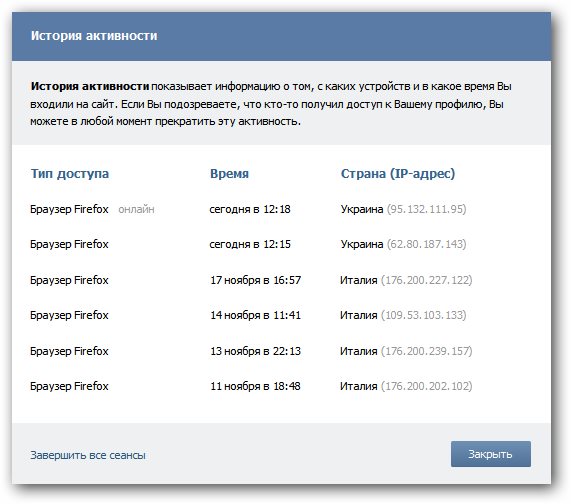Select the 11 ноября в 18:48 entry
Viewport: 571px width, 504px height.
(256, 386)
